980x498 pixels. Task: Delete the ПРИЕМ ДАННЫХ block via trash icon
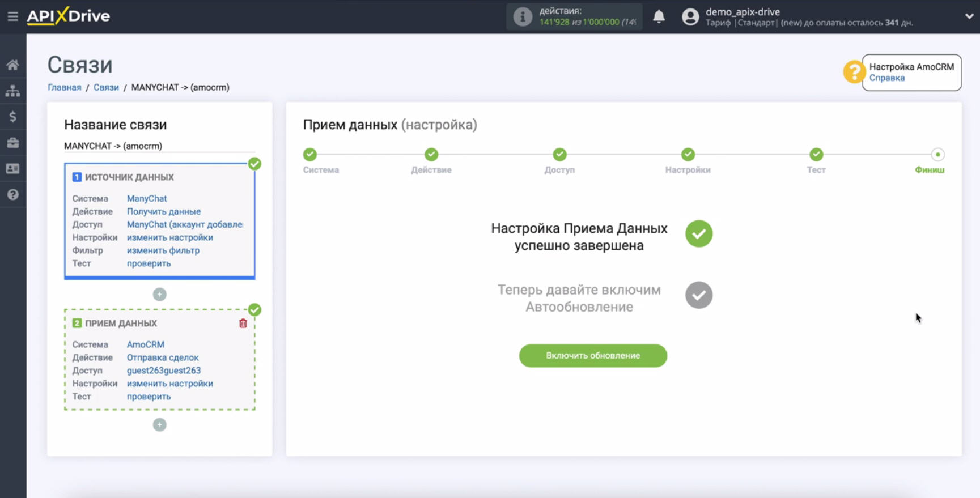(243, 324)
